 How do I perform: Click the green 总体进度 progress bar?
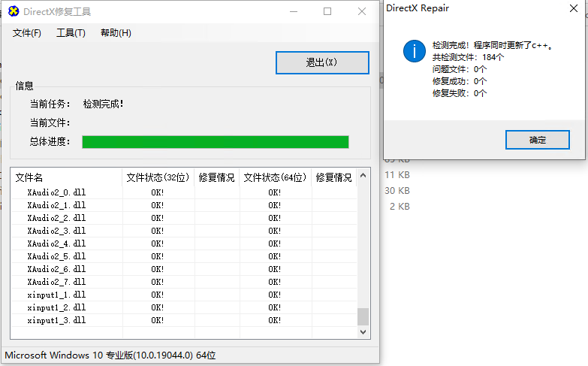click(216, 142)
